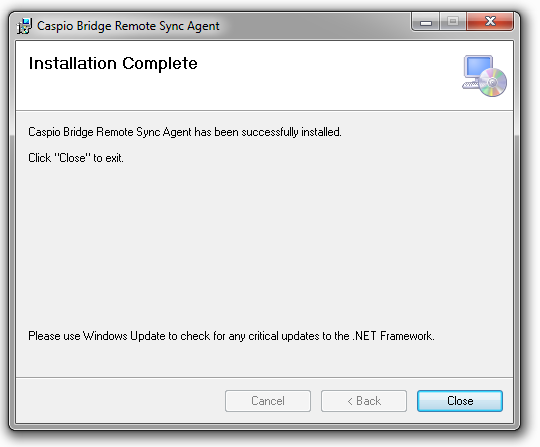Click the rainbow CD disc in header graphic
The width and height of the screenshot is (540, 447).
pyautogui.click(x=493, y=82)
